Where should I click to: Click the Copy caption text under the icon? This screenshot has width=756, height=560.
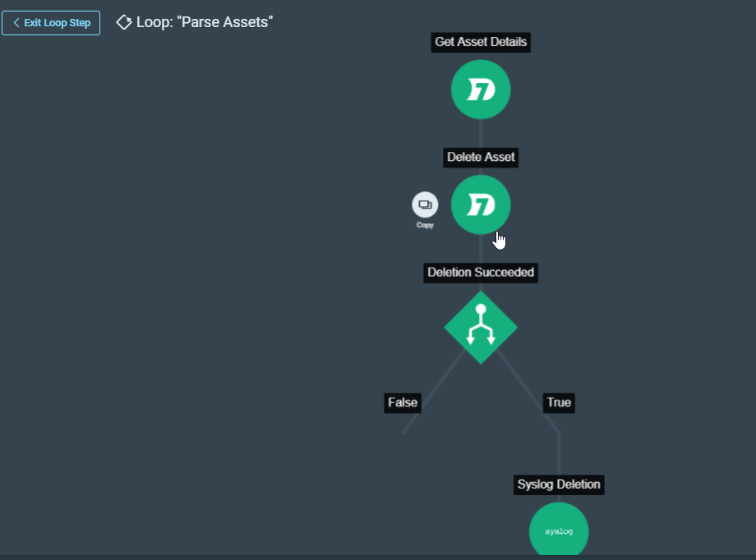point(425,225)
